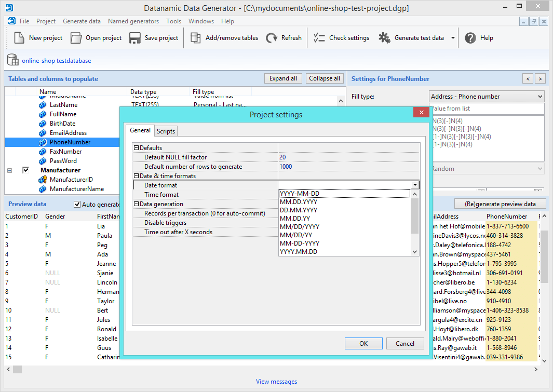The width and height of the screenshot is (553, 392).
Task: Choose DD.MM.YYYY date format
Action: tap(345, 210)
